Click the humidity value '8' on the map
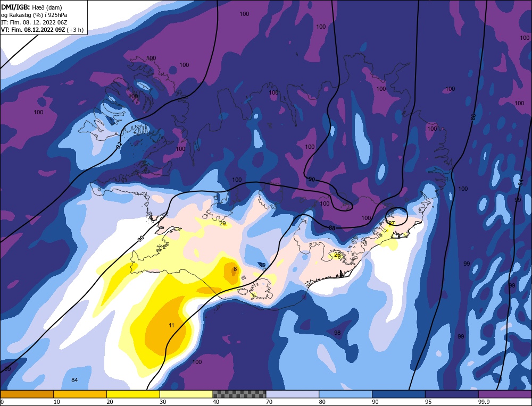Screen dimensions: 532x406 point(235,269)
